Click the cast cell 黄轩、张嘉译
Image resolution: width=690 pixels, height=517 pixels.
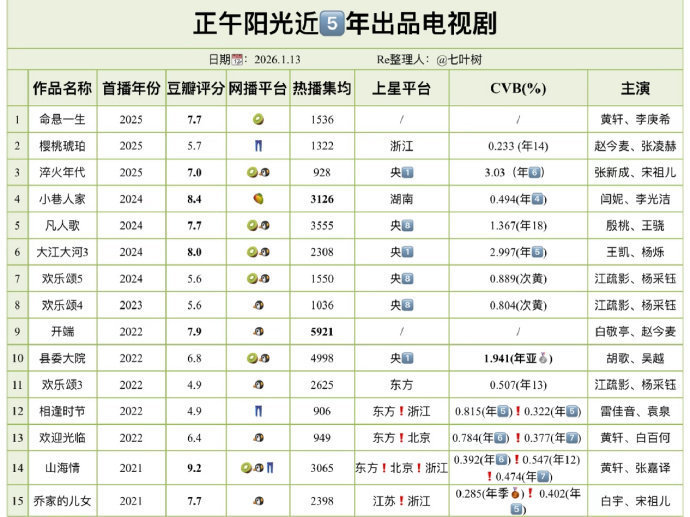point(635,468)
